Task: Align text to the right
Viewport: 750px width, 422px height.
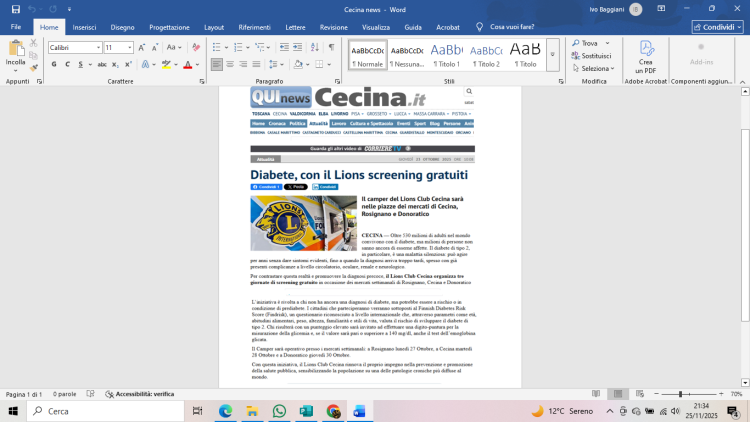Action: click(x=243, y=64)
